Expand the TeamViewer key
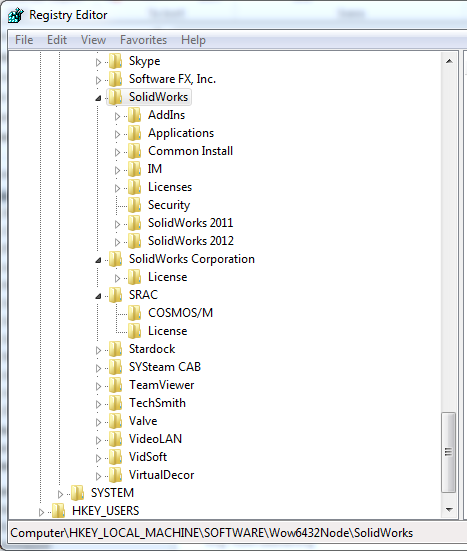 [x=98, y=386]
